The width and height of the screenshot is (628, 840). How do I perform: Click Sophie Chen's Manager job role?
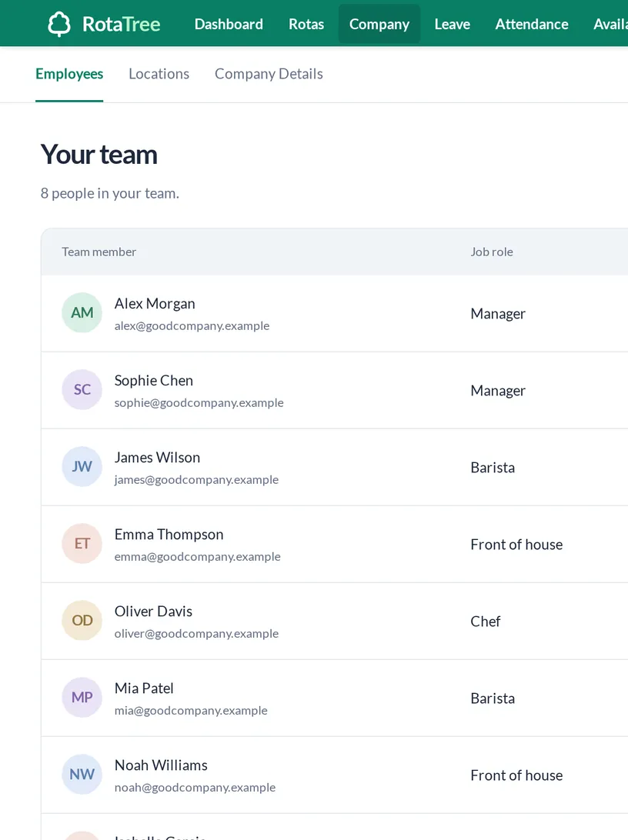pyautogui.click(x=498, y=391)
